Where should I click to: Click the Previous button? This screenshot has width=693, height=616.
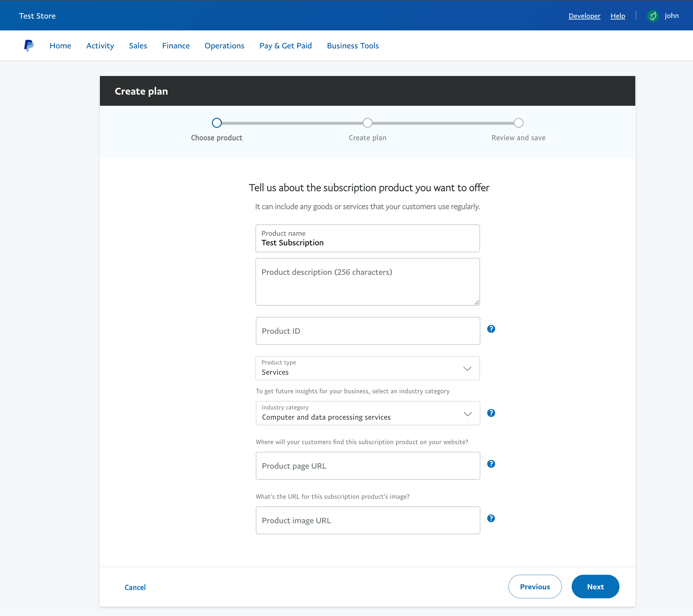(535, 587)
